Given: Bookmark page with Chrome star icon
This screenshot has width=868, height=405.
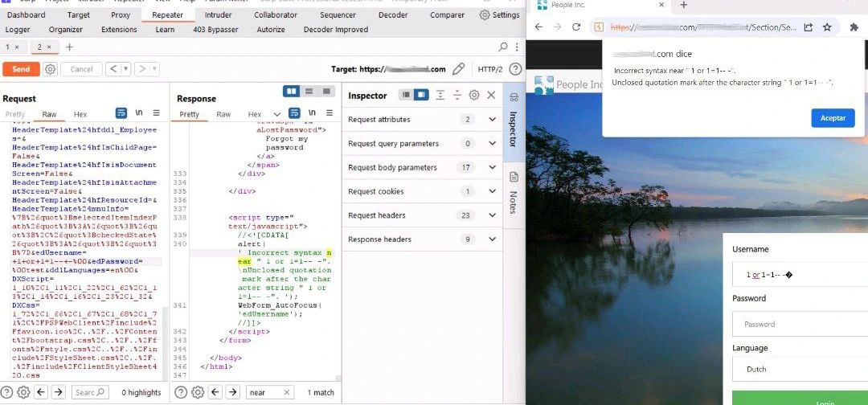Looking at the screenshot, I should point(827,27).
